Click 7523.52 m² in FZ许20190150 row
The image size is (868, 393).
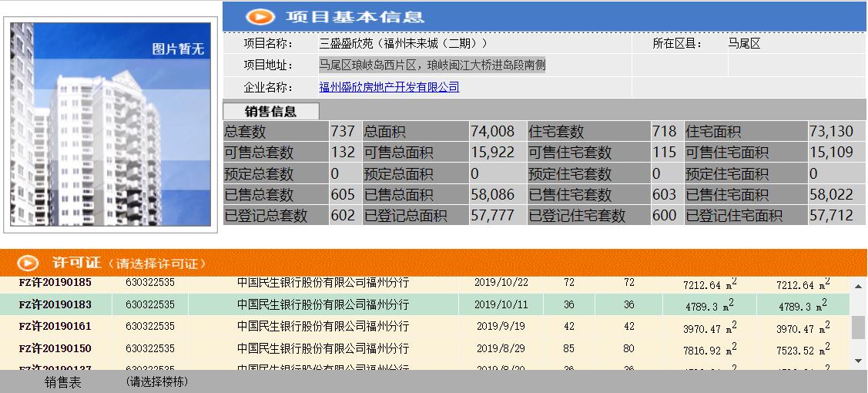pyautogui.click(x=803, y=351)
